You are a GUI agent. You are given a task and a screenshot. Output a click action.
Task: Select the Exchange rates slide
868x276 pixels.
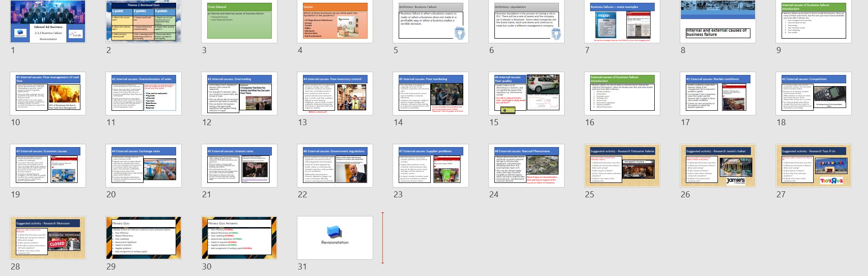[143, 166]
